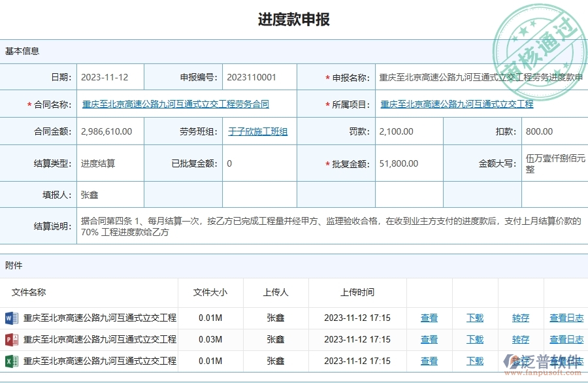Click 下载 on the second attachment

tap(474, 339)
